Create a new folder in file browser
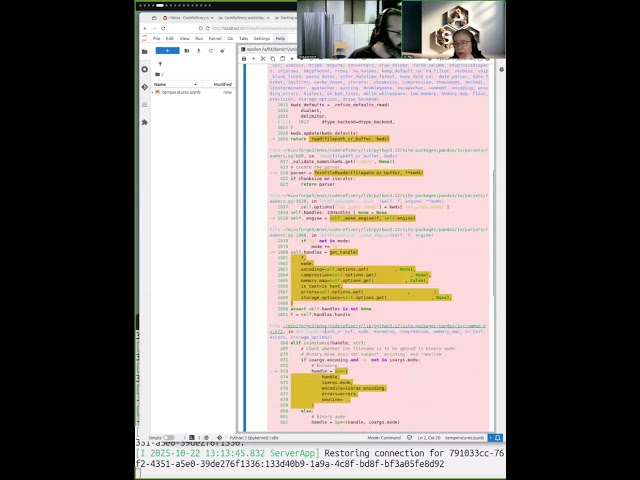Screen dimensions: 640x480 (187, 51)
